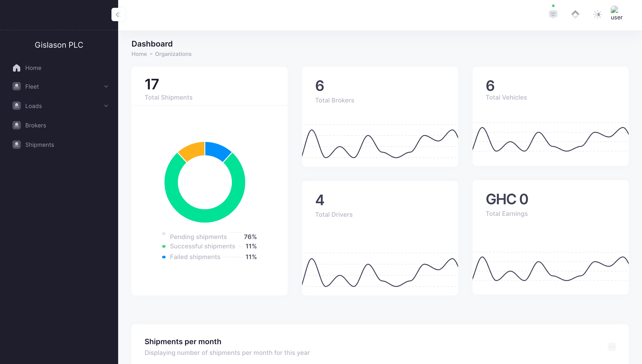Viewport: 642px width, 364px height.
Task: Click the 'Total Drivers' label
Action: 334,215
